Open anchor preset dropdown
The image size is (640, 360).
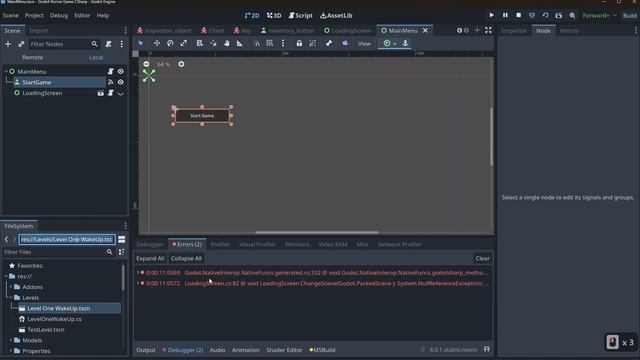(390, 43)
